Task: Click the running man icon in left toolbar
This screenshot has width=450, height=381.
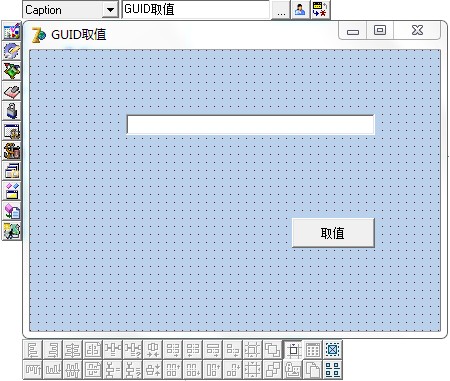Action: point(12,231)
